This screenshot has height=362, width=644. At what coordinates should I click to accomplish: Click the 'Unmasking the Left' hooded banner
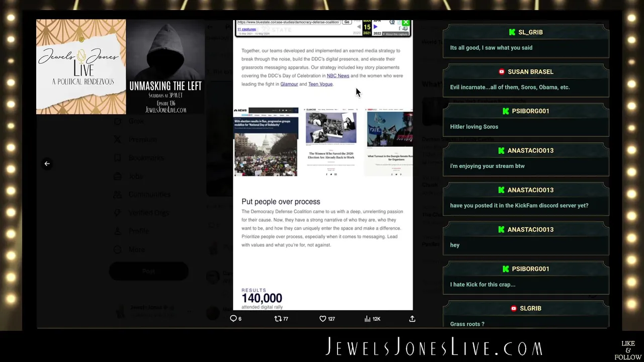pyautogui.click(x=166, y=67)
